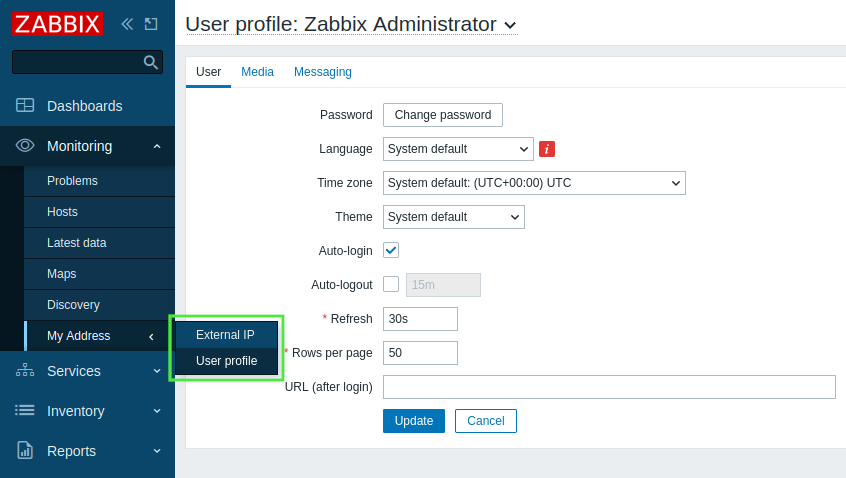The width and height of the screenshot is (846, 478).
Task: Click the search magnifier icon
Action: [x=151, y=63]
